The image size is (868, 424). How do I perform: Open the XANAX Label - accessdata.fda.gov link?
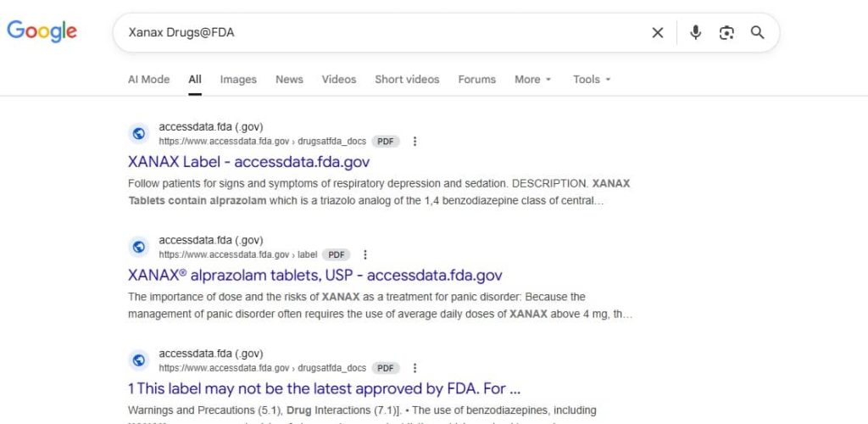coord(248,162)
